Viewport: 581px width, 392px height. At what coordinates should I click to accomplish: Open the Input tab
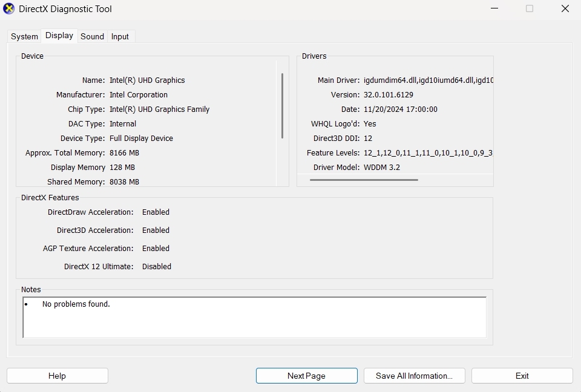(x=120, y=36)
